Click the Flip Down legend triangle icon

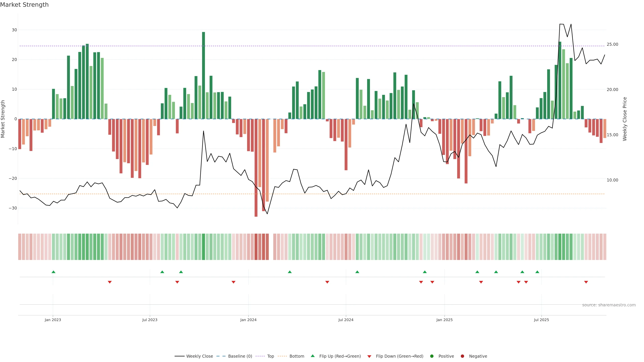(369, 356)
